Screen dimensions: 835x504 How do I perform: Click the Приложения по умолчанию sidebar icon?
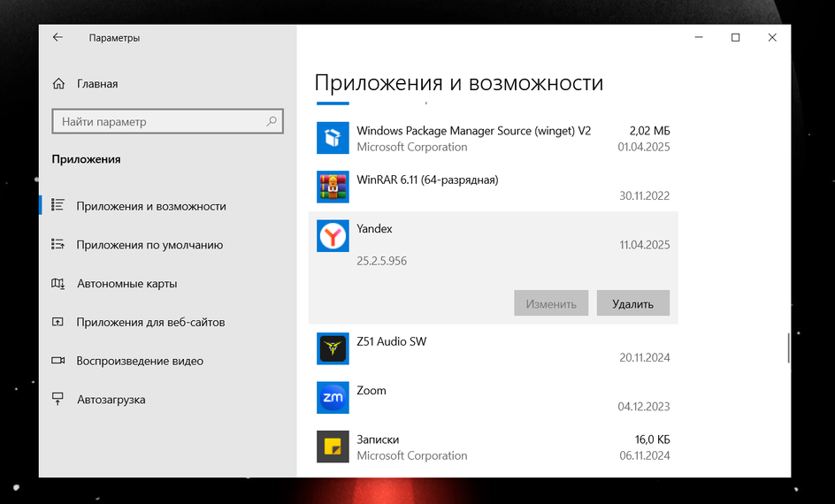[x=57, y=244]
